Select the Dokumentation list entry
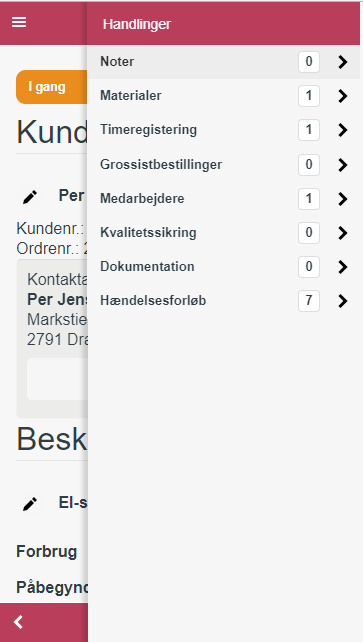 coord(224,267)
